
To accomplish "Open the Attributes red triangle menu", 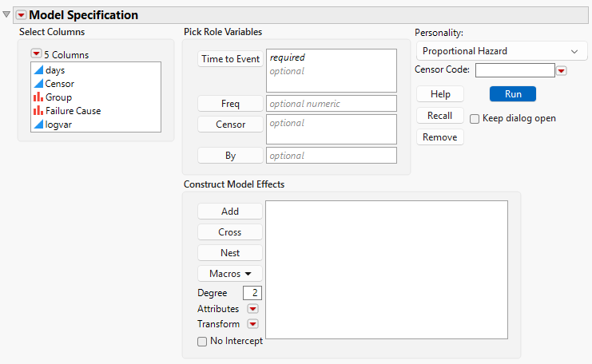I will (253, 309).
